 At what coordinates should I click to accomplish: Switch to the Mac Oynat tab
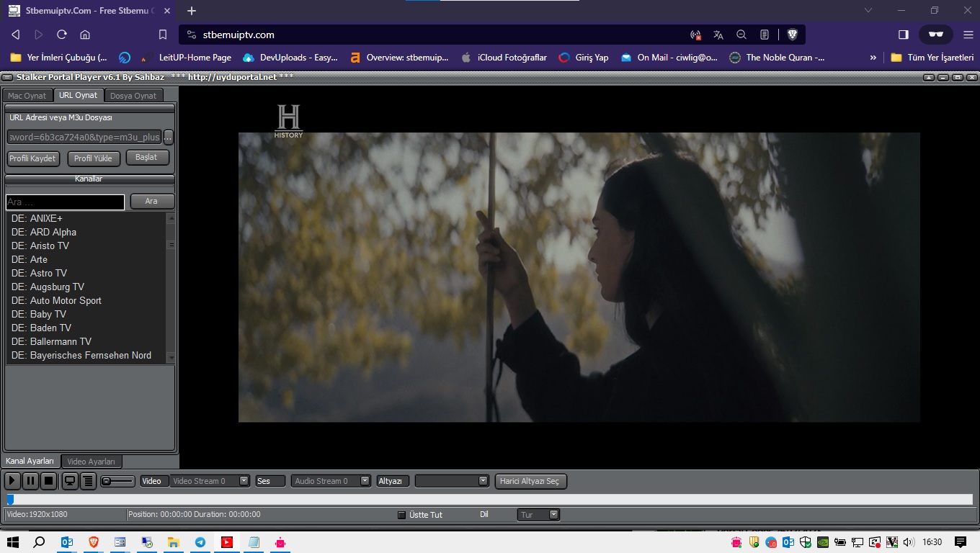point(27,96)
